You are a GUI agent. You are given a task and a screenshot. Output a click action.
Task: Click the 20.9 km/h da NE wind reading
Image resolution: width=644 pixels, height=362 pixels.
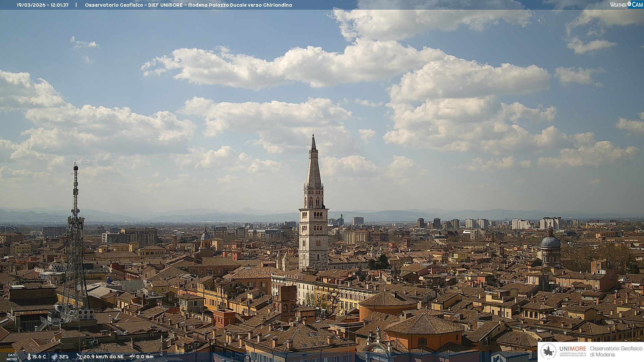103,357
